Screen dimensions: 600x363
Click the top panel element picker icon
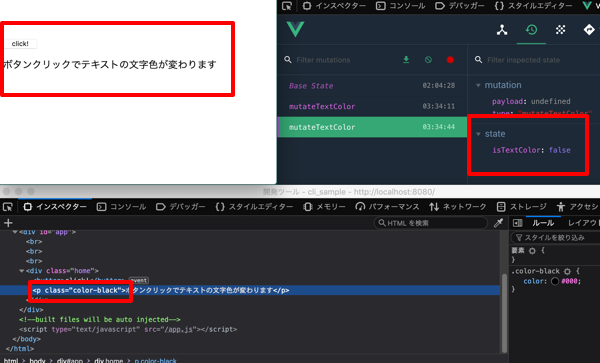pos(287,6)
